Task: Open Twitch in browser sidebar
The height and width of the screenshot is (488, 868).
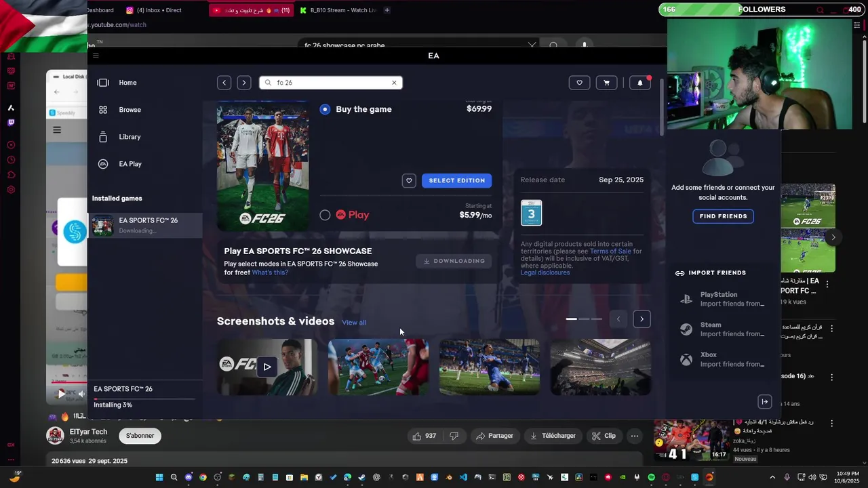Action: pyautogui.click(x=11, y=123)
